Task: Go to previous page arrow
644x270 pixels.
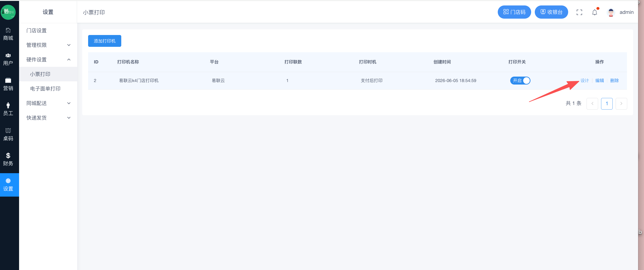Action: coord(592,104)
